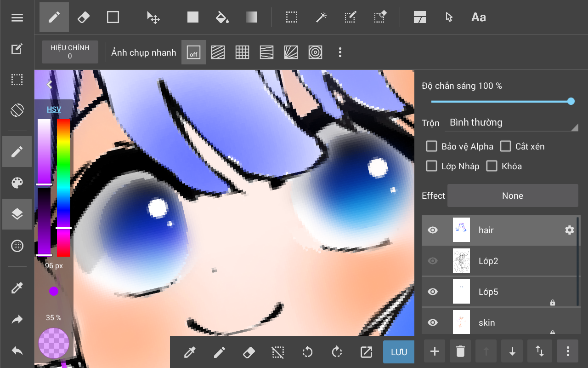
Task: Click the HIỆU CHỈNH correction button
Action: click(x=70, y=52)
